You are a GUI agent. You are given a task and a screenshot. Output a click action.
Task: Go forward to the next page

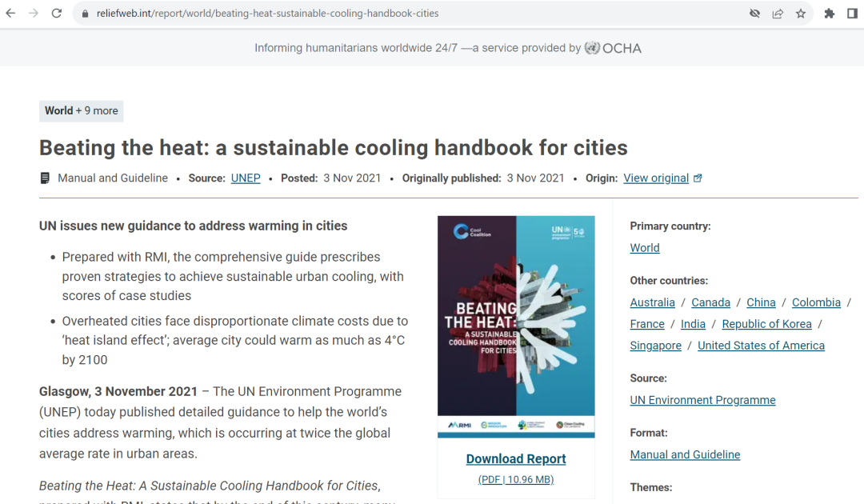(x=34, y=14)
